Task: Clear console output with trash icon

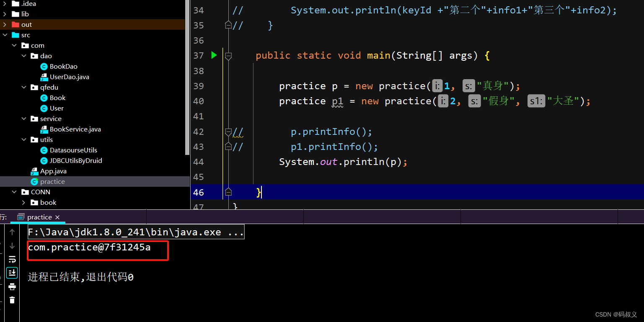Action: (x=12, y=300)
